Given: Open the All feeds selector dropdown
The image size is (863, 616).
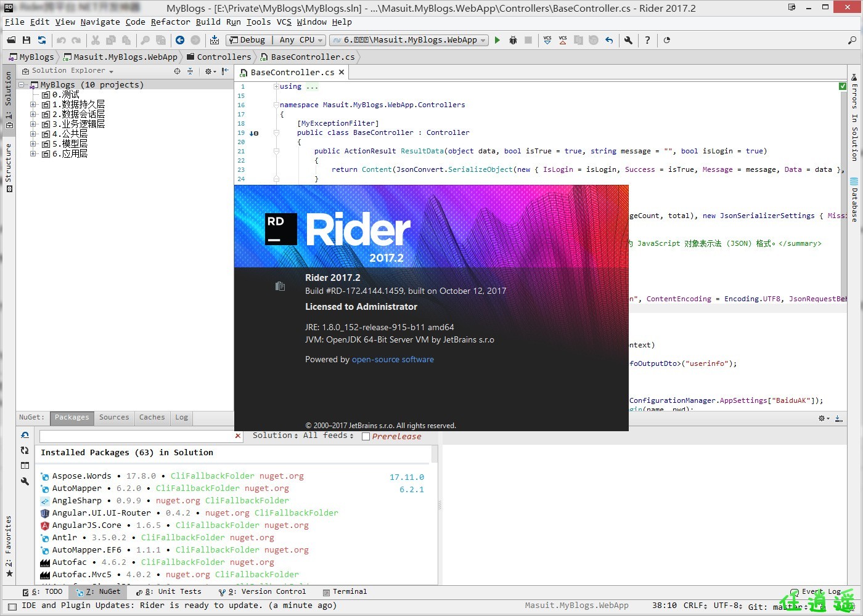Looking at the screenshot, I should pyautogui.click(x=329, y=436).
